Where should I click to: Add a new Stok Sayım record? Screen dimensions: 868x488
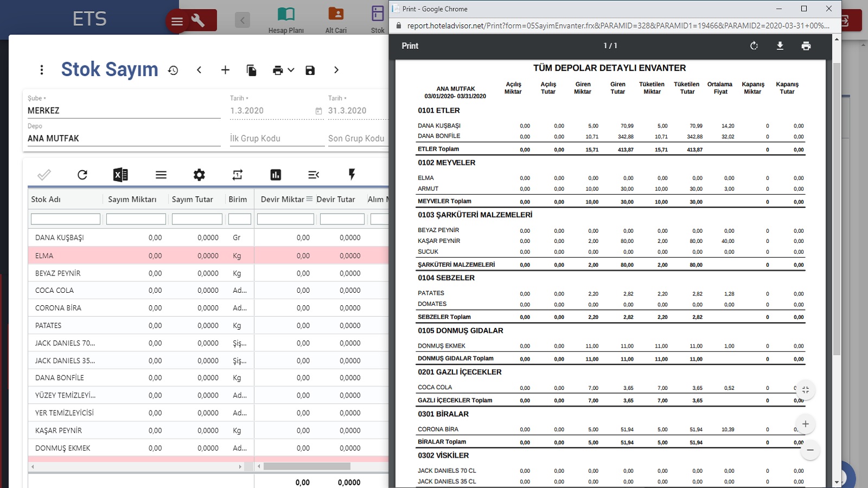pyautogui.click(x=225, y=70)
